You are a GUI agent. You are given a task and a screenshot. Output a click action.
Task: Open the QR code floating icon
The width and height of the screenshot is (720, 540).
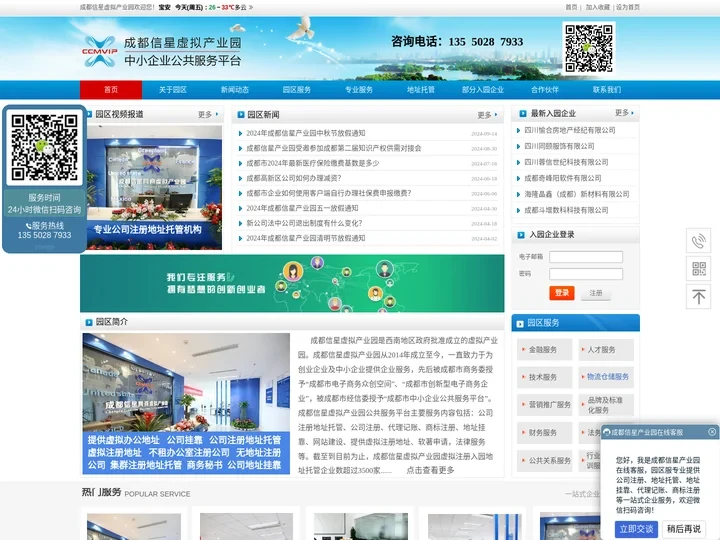(698, 268)
